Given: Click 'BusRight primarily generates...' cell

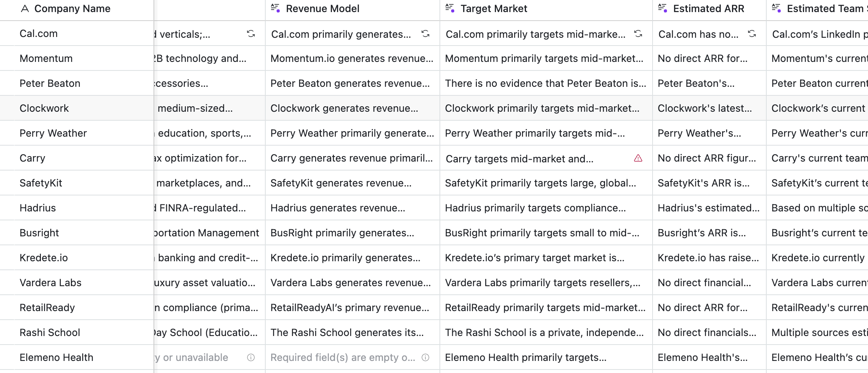Looking at the screenshot, I should coord(353,233).
